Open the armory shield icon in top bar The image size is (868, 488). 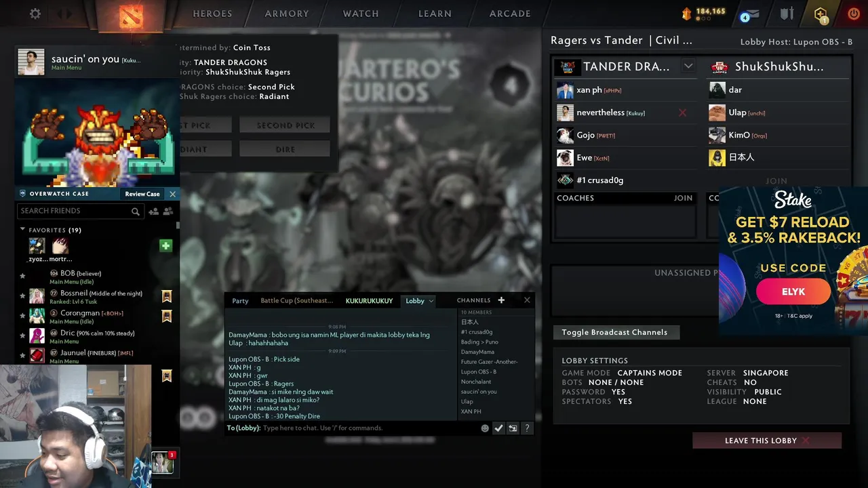pyautogui.click(x=787, y=14)
